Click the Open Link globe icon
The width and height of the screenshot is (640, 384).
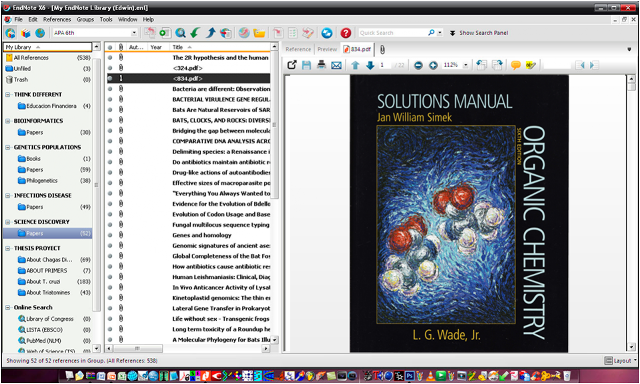coord(244,33)
